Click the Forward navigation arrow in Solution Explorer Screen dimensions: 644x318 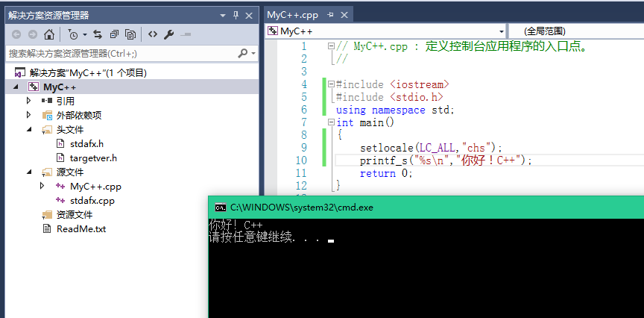tap(33, 34)
